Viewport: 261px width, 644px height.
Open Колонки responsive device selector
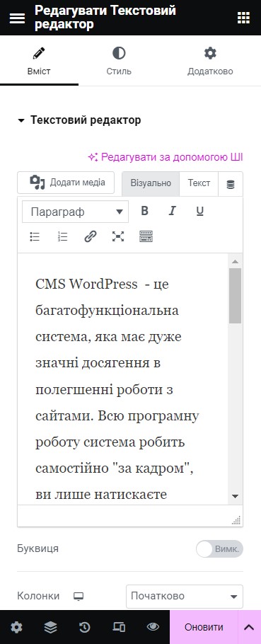(x=79, y=597)
